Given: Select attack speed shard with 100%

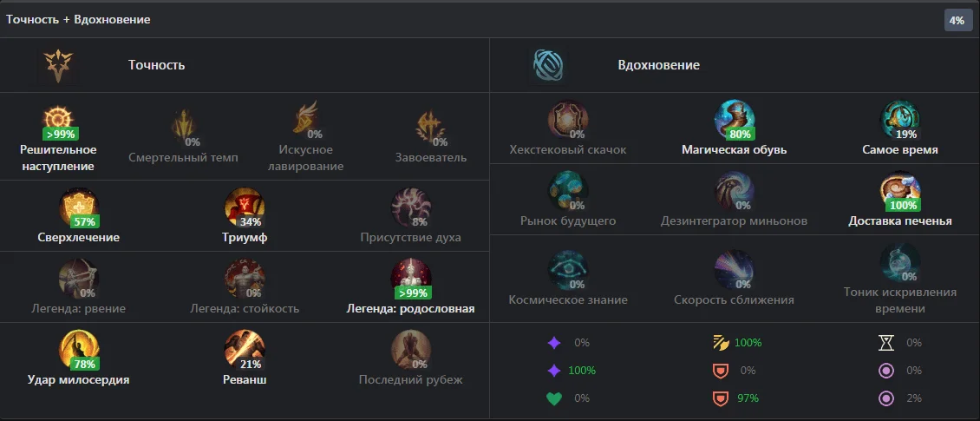Looking at the screenshot, I should pyautogui.click(x=720, y=343).
